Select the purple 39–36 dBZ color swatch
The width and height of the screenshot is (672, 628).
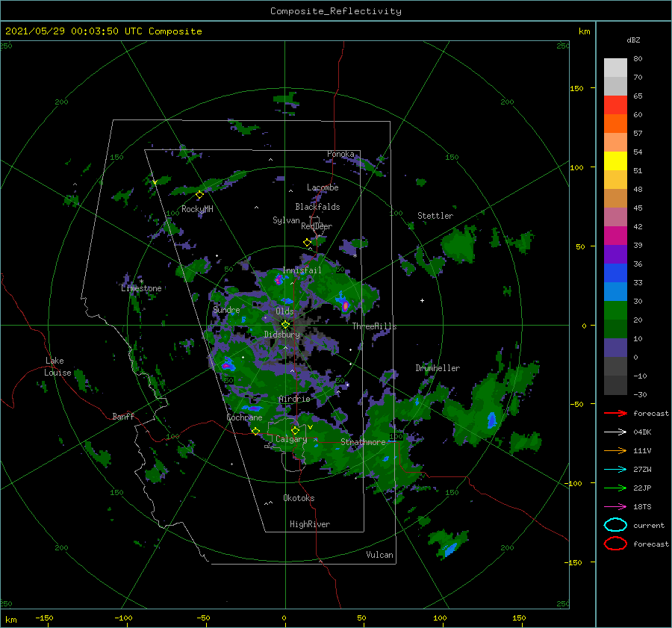pyautogui.click(x=615, y=255)
